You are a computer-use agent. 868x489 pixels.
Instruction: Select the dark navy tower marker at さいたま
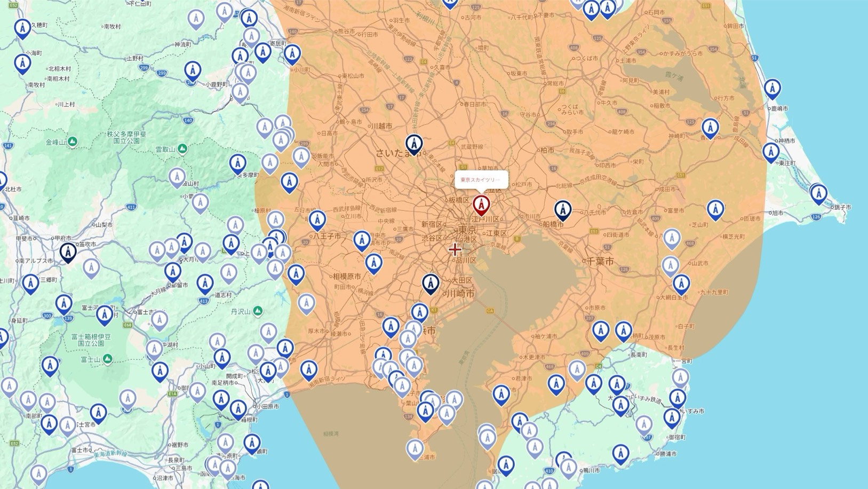[413, 144]
